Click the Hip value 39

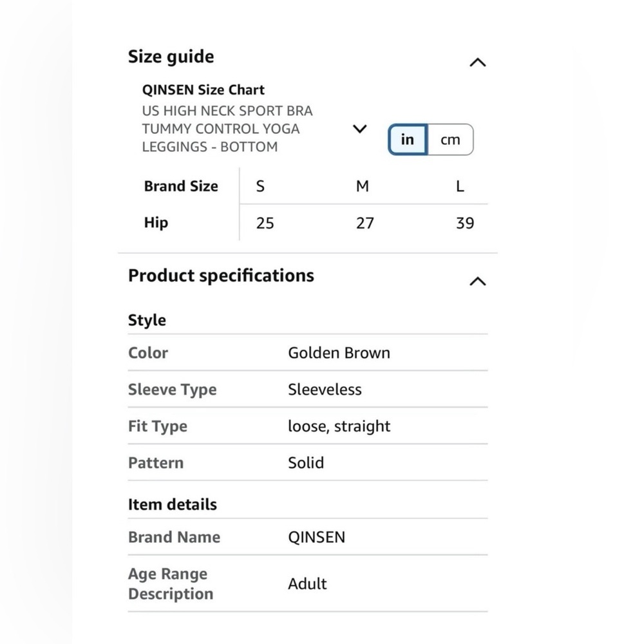(465, 223)
